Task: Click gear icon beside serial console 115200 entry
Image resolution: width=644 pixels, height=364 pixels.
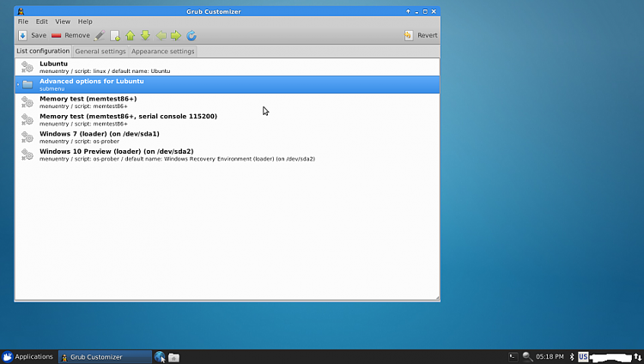Action: pos(27,119)
